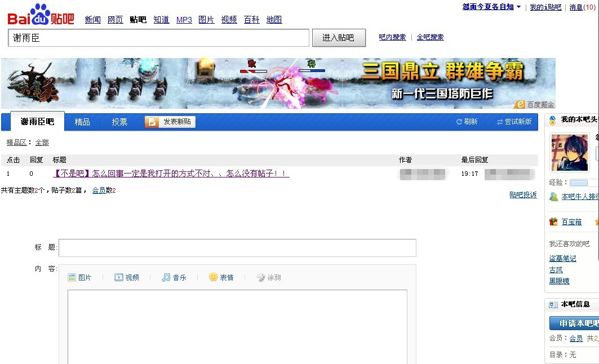Click inside the post content text area

coord(237,327)
